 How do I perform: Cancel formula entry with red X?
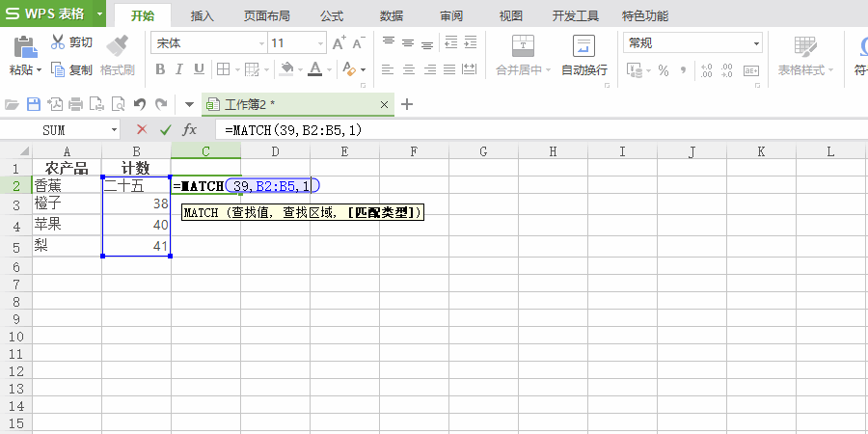[142, 129]
